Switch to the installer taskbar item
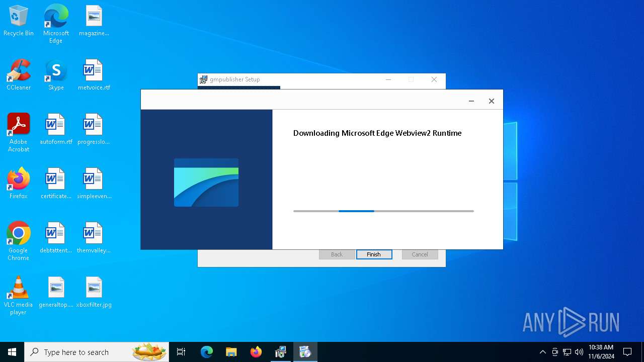Image resolution: width=644 pixels, height=362 pixels. [280, 352]
